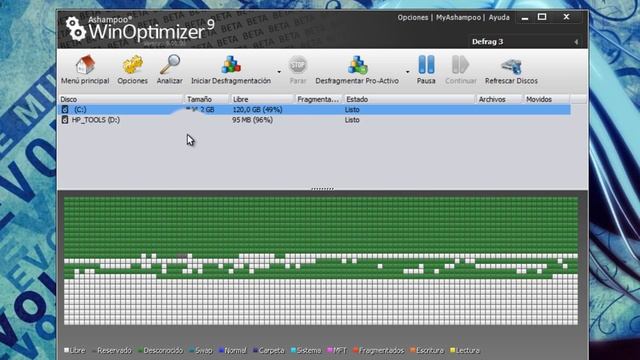Click the splitter grip above cluster map
The width and height of the screenshot is (640, 360).
click(x=322, y=189)
